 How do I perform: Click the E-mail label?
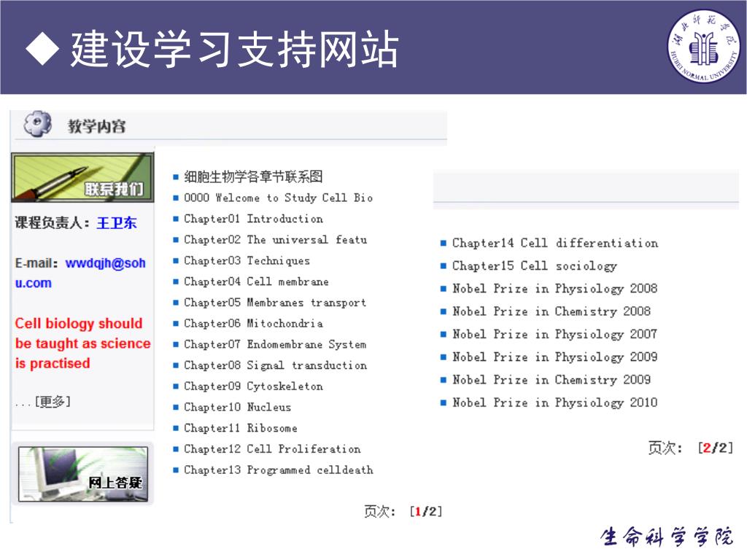coord(36,262)
